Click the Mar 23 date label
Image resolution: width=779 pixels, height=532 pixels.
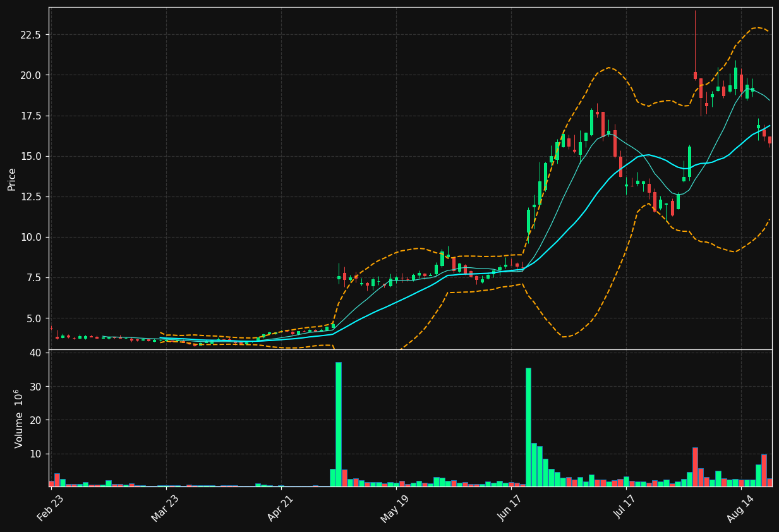click(165, 508)
